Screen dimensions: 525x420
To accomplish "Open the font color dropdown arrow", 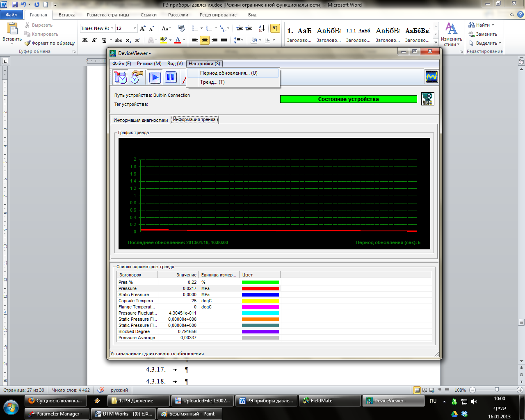I will pyautogui.click(x=184, y=40).
